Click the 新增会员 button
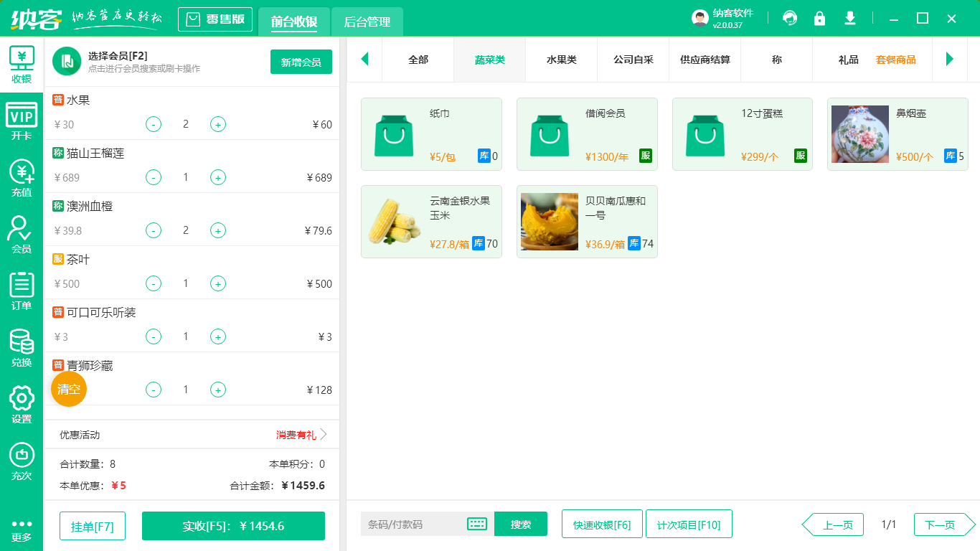The width and height of the screenshot is (980, 551). (301, 62)
